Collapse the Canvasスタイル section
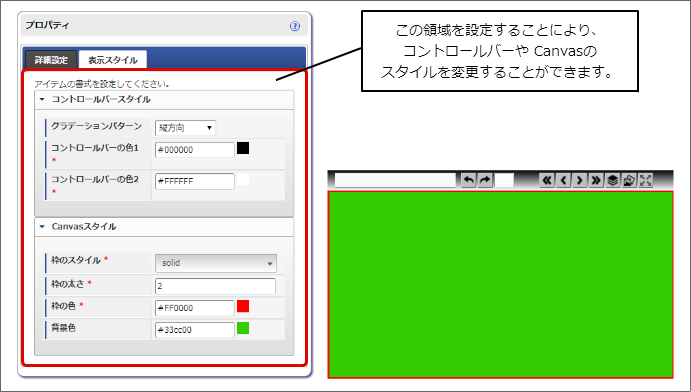Screen dimensions: 691x392 pos(164,227)
